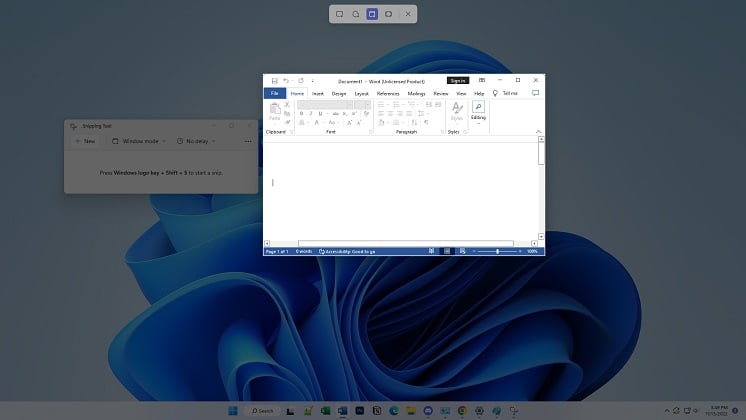Click New in the Snipping Tool
The height and width of the screenshot is (420, 746).
tap(85, 141)
